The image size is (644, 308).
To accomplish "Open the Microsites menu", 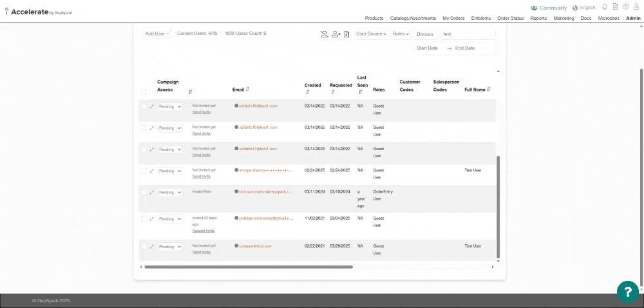I will pyautogui.click(x=609, y=18).
